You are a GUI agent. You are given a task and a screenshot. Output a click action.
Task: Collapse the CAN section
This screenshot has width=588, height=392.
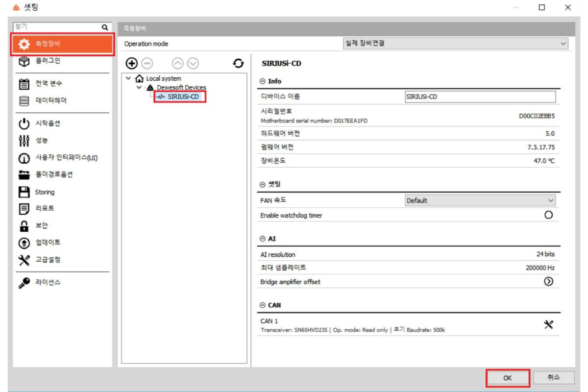(x=263, y=305)
